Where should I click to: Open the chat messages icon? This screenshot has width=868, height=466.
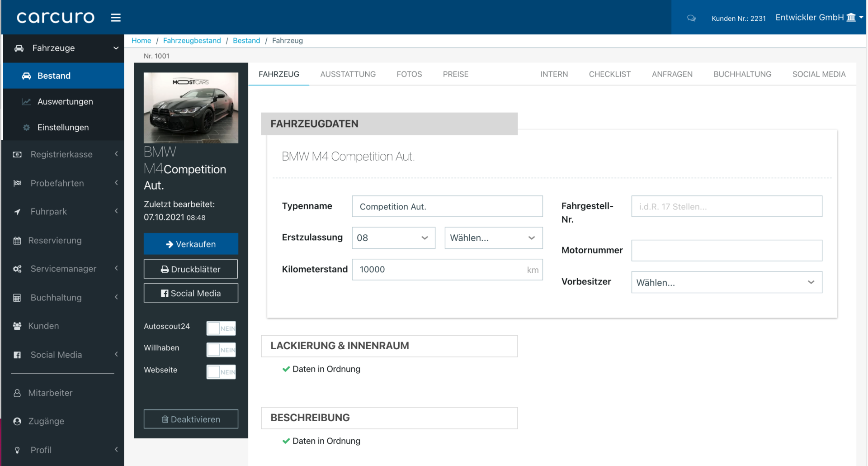pyautogui.click(x=691, y=18)
